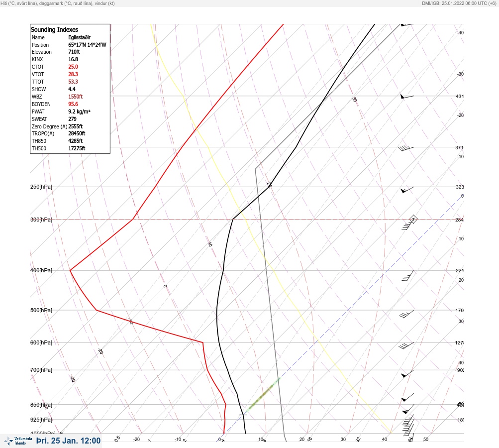This screenshot has height=448, width=499.
Task: Click the wind barb at the 250 hPa level
Action: click(407, 190)
